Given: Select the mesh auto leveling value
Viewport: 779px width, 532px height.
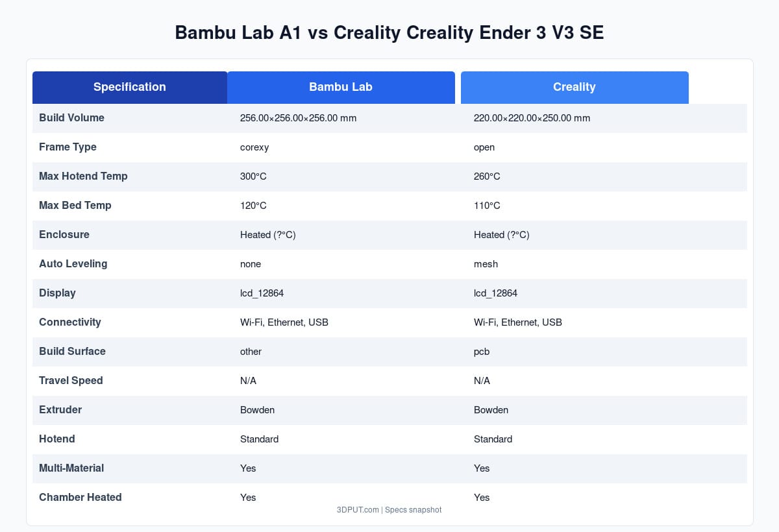Looking at the screenshot, I should point(486,264).
